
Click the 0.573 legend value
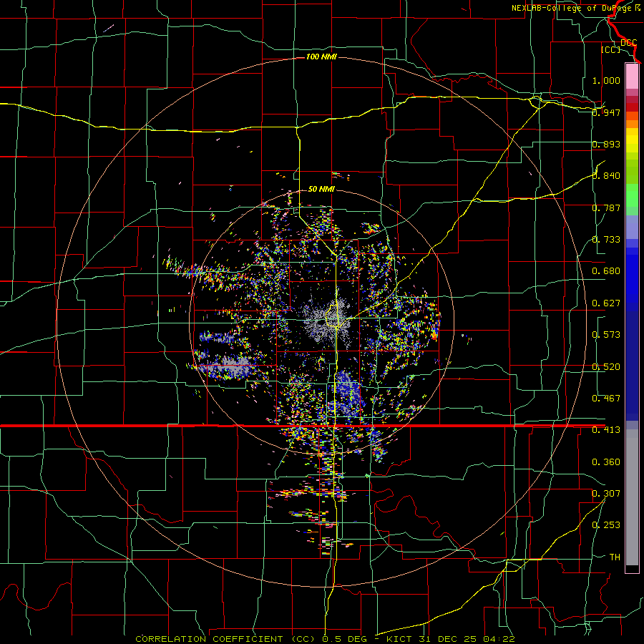point(606,335)
